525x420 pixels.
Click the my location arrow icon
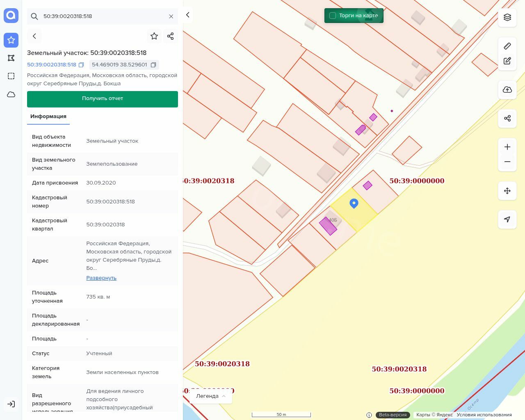point(507,219)
